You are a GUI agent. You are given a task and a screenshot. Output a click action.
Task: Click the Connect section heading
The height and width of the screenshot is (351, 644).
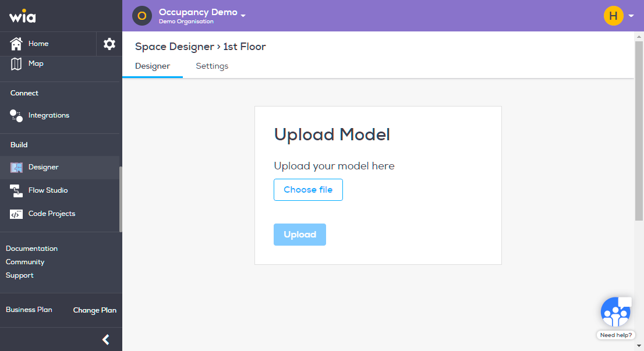coord(24,93)
